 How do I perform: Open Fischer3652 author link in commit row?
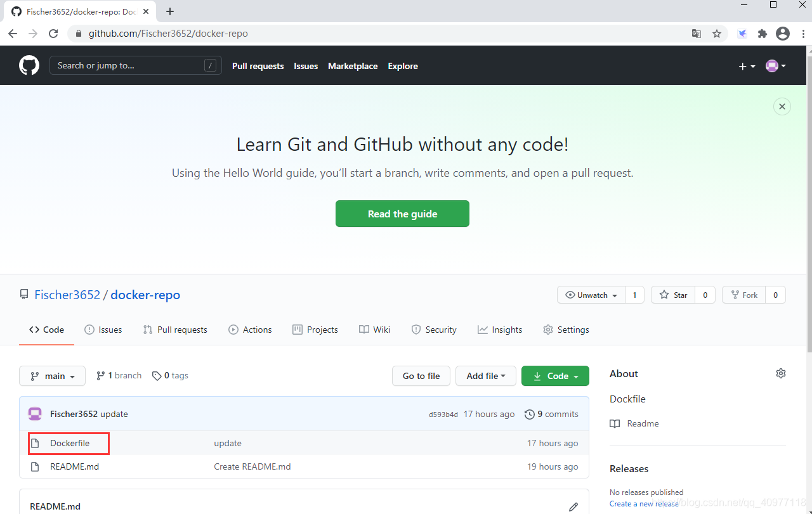point(74,414)
